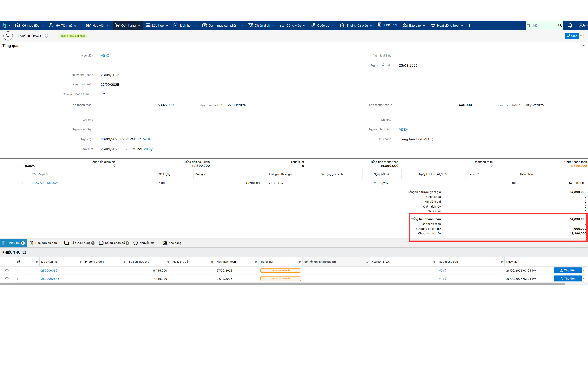Click the three-dot more menu icon
The image size is (588, 367).
coord(469,26)
